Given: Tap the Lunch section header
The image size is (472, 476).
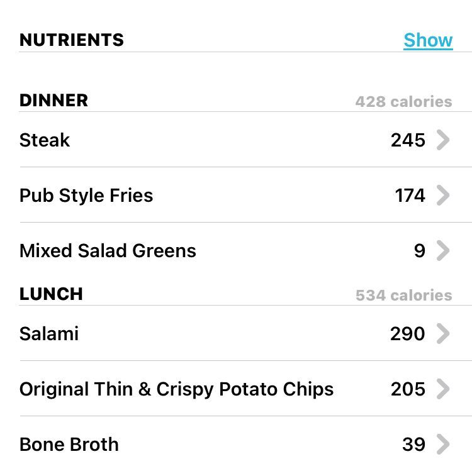Looking at the screenshot, I should tap(51, 294).
